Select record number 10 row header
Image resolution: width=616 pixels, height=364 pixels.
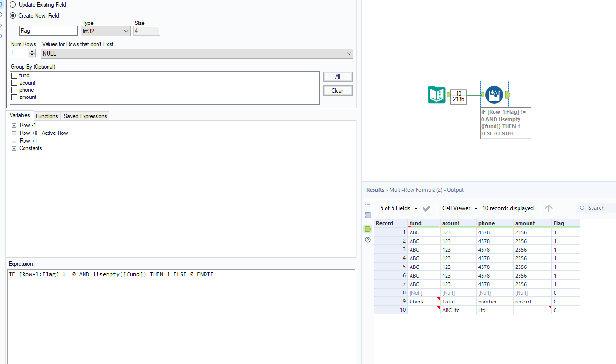391,310
